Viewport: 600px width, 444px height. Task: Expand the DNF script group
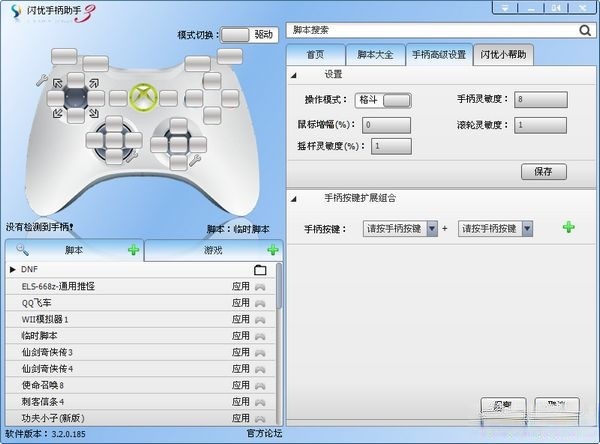click(13, 269)
